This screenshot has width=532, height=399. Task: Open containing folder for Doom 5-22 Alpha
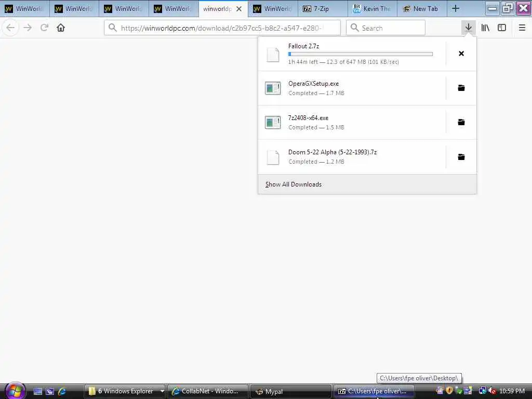(x=461, y=157)
